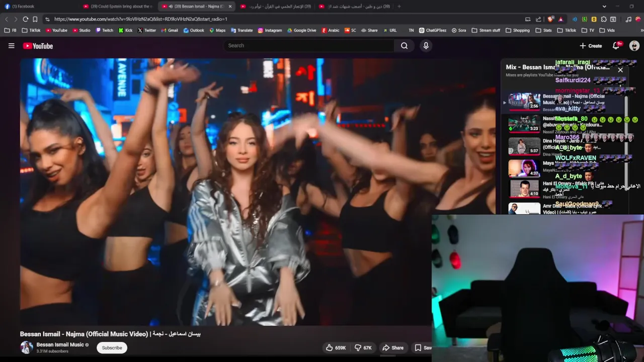The height and width of the screenshot is (362, 644).
Task: Select the Najma thumbnail with 2:56 duration
Action: pyautogui.click(x=524, y=101)
